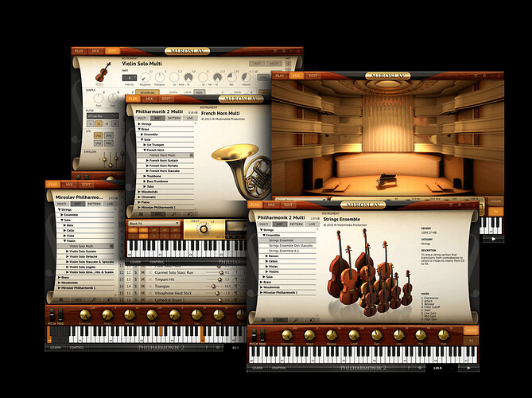Click CONTROL in the Strings Ensemble window footer
532x398 pixels.
coord(279,368)
